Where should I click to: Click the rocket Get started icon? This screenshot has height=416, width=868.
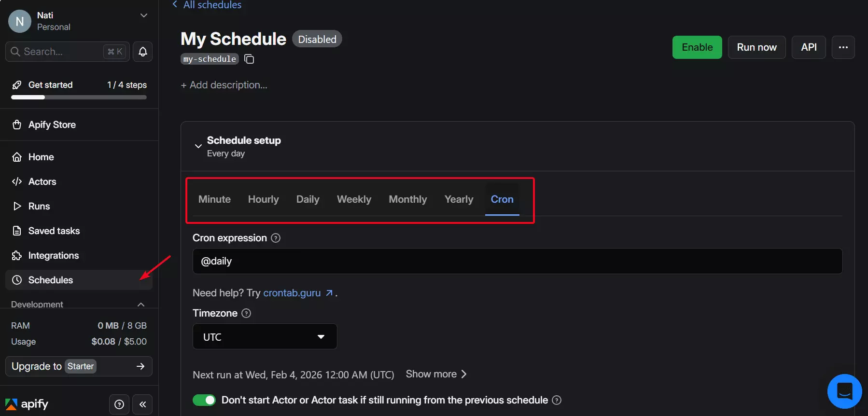[17, 85]
